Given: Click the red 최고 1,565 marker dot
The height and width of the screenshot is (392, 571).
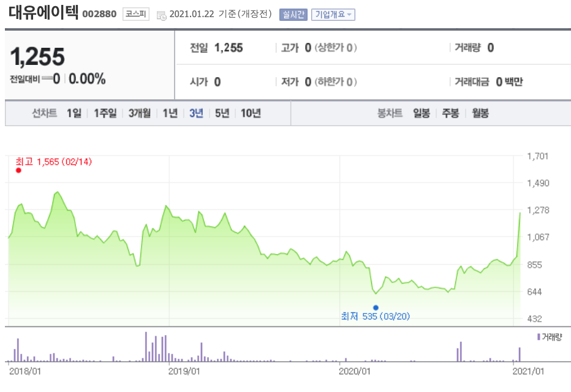Looking at the screenshot, I should click(18, 170).
